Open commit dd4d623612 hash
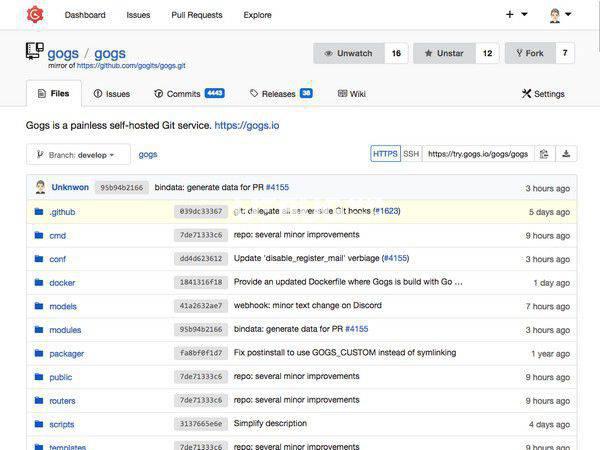Viewport: 600px width, 450px height. pos(201,258)
